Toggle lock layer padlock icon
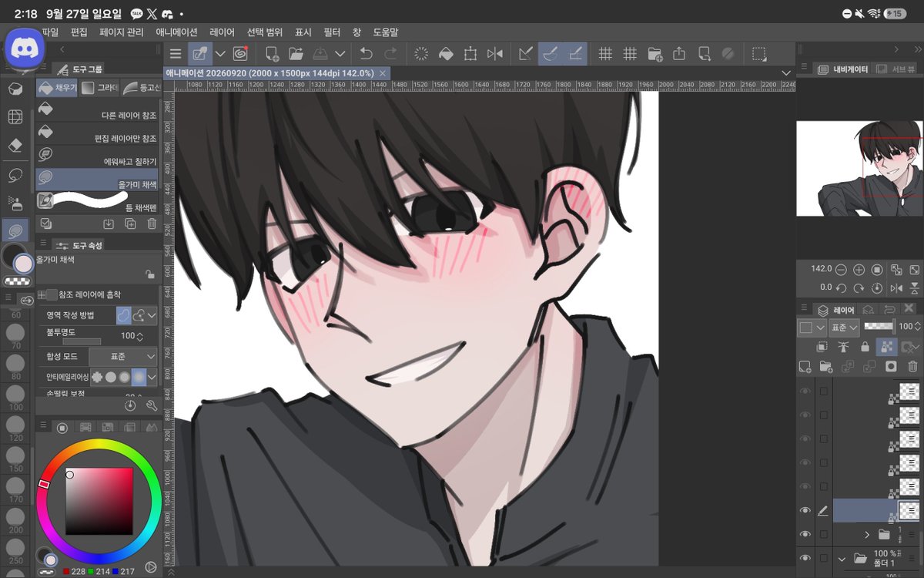 [x=865, y=347]
